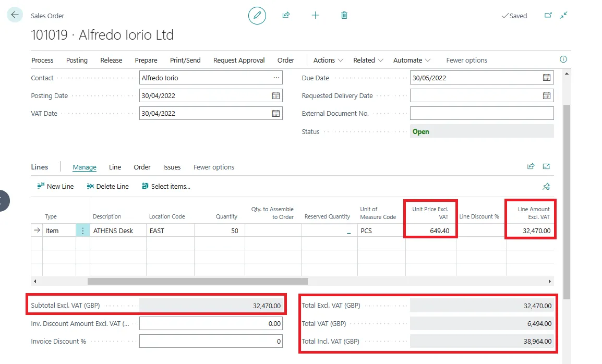Click Fewer options in Lines section

coord(213,167)
